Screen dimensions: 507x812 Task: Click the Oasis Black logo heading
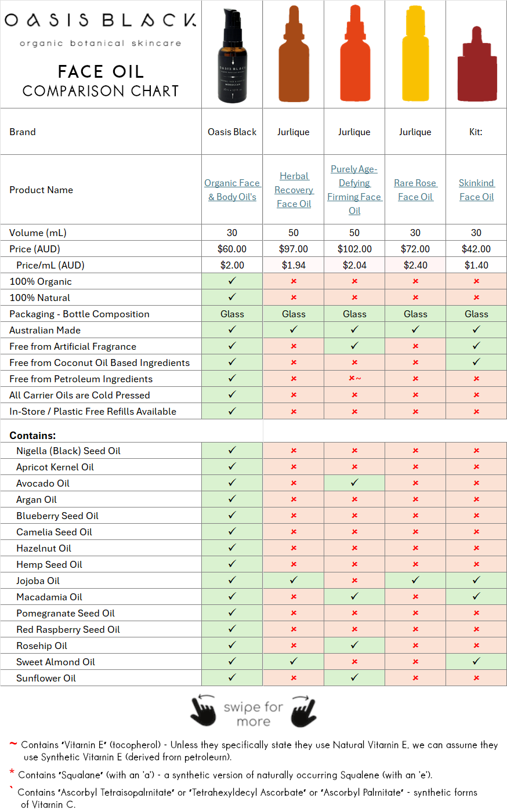(100, 20)
